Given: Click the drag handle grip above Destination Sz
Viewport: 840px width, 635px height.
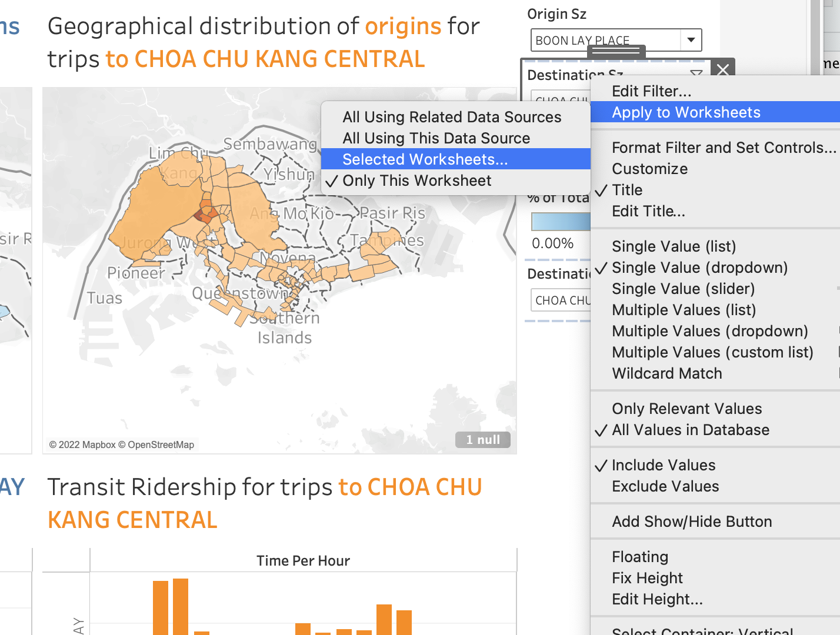Looking at the screenshot, I should click(616, 52).
